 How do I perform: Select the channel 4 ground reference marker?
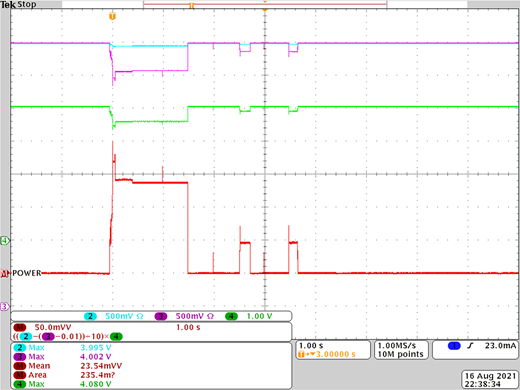pyautogui.click(x=5, y=240)
